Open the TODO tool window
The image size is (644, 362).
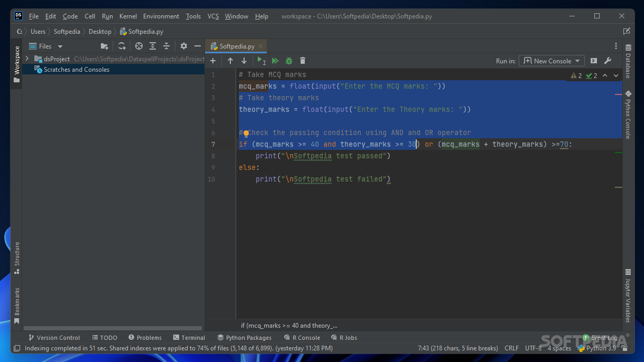105,338
